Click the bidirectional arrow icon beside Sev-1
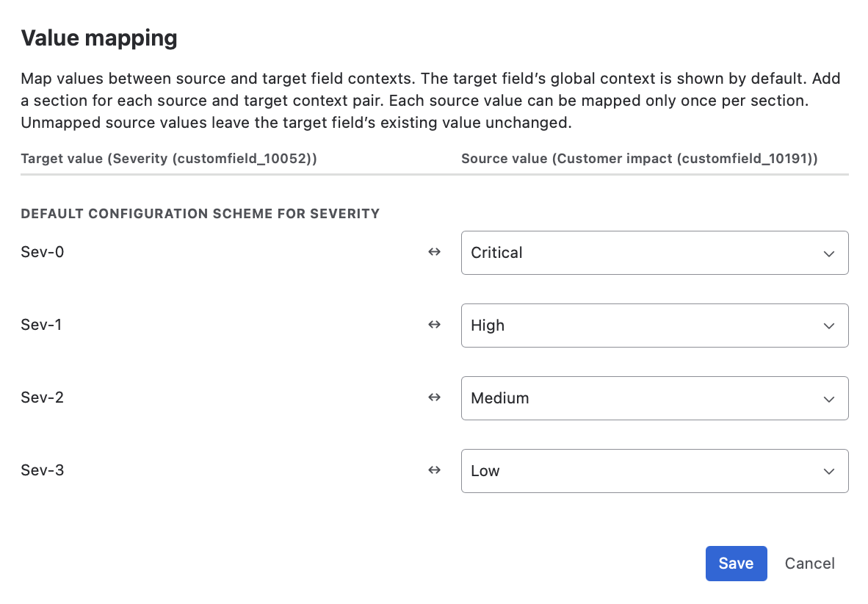Image resolution: width=868 pixels, height=604 pixels. point(434,325)
